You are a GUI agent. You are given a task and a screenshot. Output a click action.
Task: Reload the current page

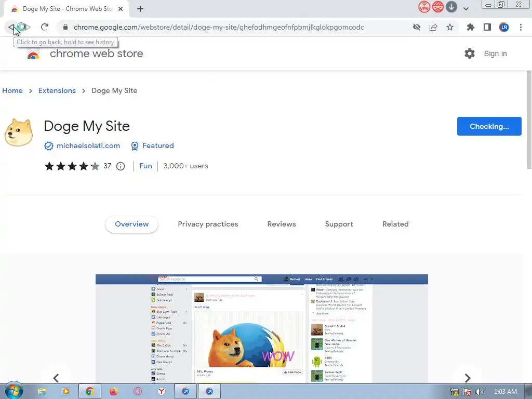45,27
